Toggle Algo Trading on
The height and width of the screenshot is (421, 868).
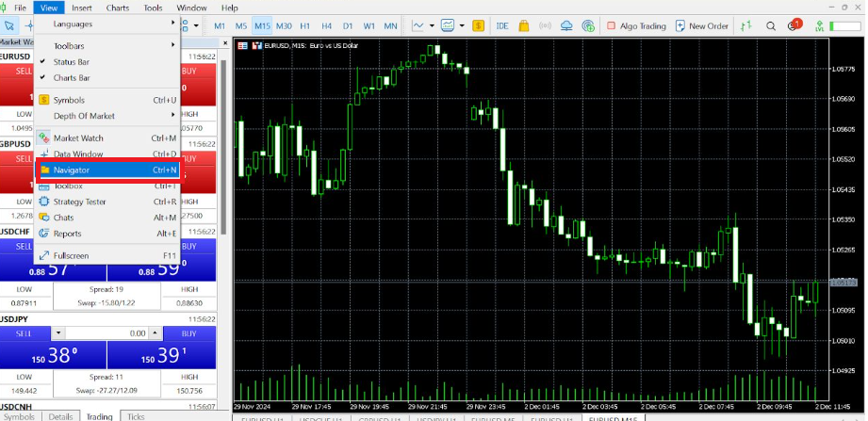636,25
